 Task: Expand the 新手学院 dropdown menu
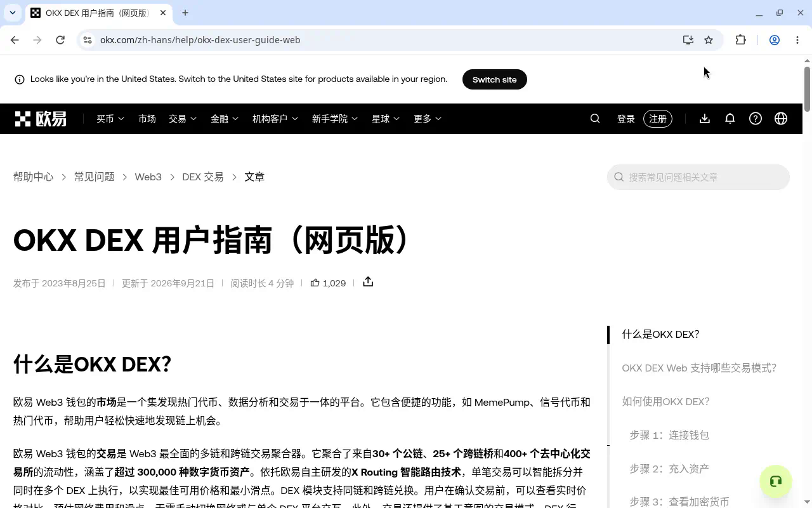click(x=335, y=119)
